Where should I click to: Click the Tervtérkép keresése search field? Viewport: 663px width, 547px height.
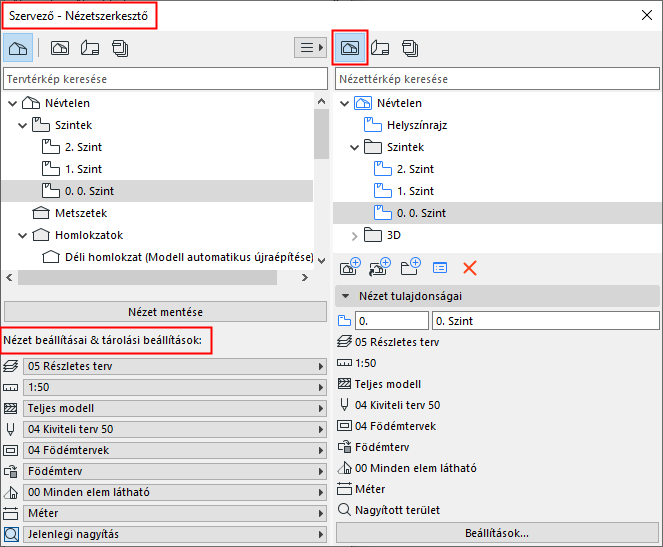pyautogui.click(x=165, y=79)
